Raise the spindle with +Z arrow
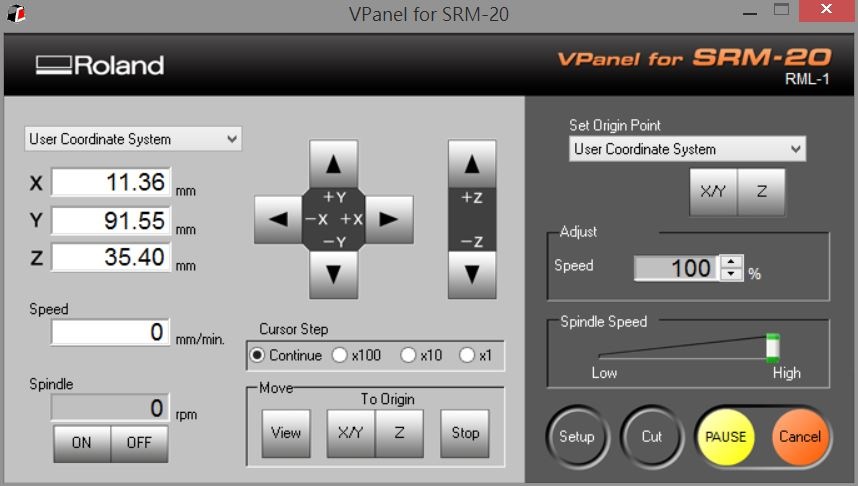This screenshot has width=858, height=486. click(472, 164)
